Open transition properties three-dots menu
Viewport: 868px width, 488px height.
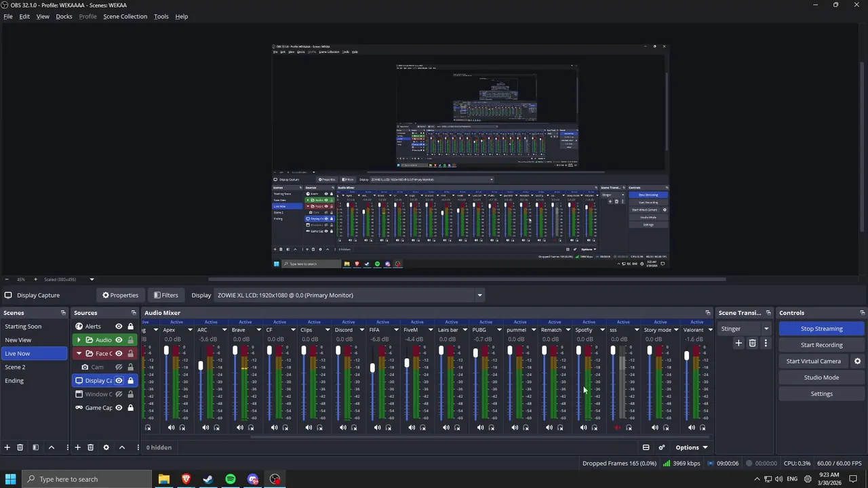point(766,344)
